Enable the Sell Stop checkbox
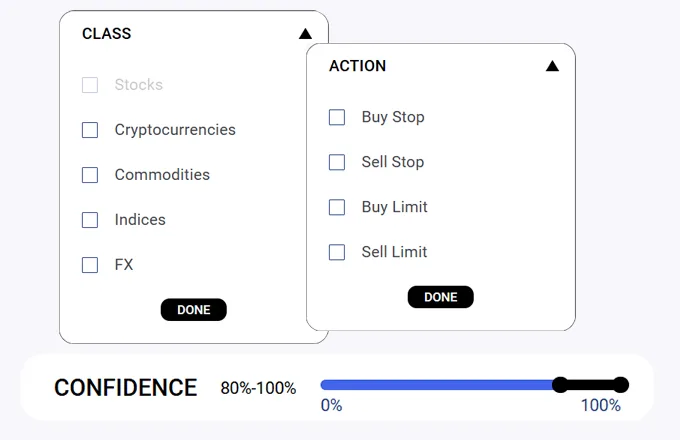 tap(337, 162)
